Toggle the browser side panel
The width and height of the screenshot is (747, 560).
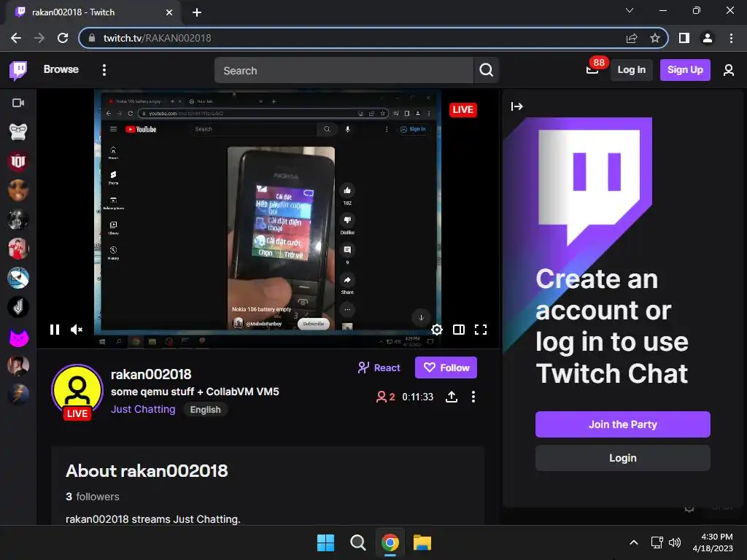(x=684, y=38)
